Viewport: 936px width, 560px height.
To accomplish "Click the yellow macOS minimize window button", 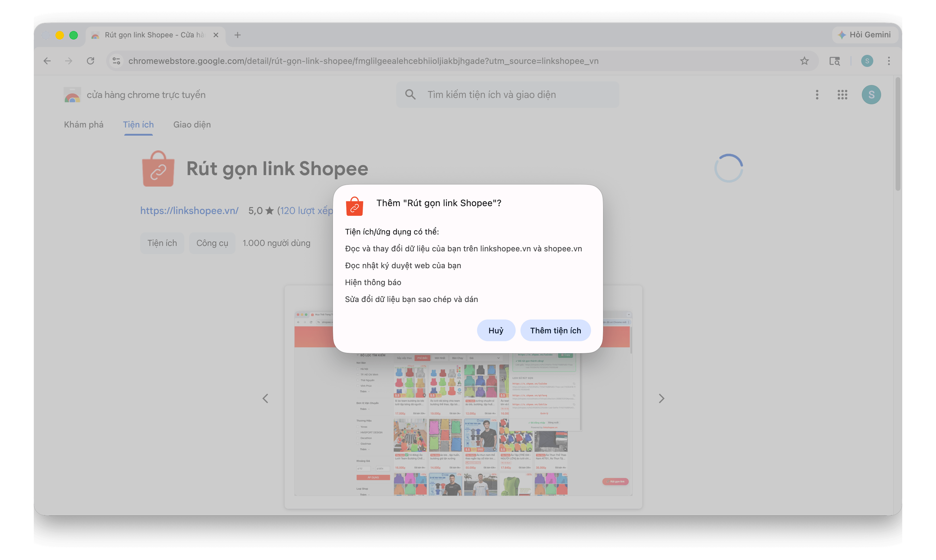I will click(60, 35).
